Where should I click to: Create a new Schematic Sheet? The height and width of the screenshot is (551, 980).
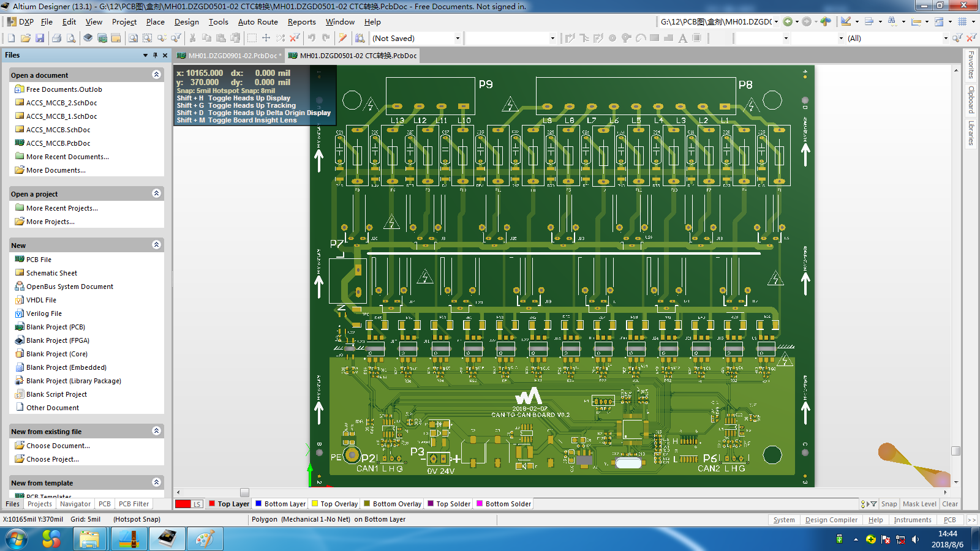click(x=51, y=273)
